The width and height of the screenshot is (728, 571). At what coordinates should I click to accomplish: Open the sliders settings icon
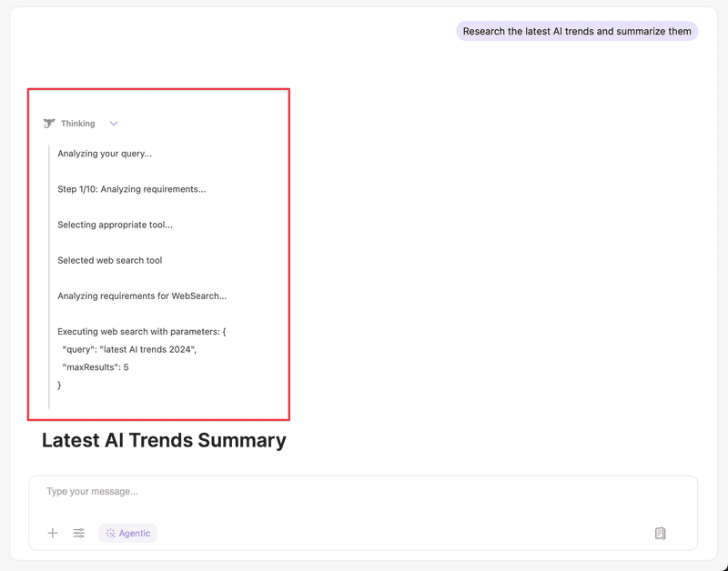pyautogui.click(x=79, y=533)
